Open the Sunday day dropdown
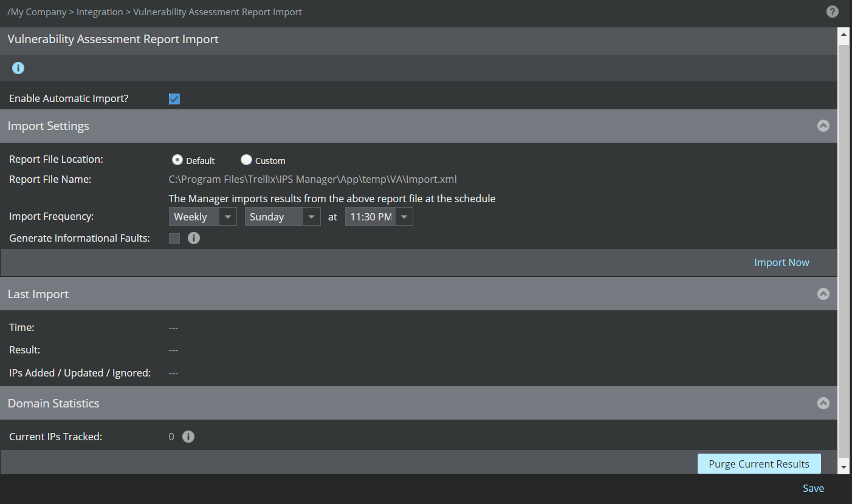This screenshot has height=504, width=852. click(283, 217)
